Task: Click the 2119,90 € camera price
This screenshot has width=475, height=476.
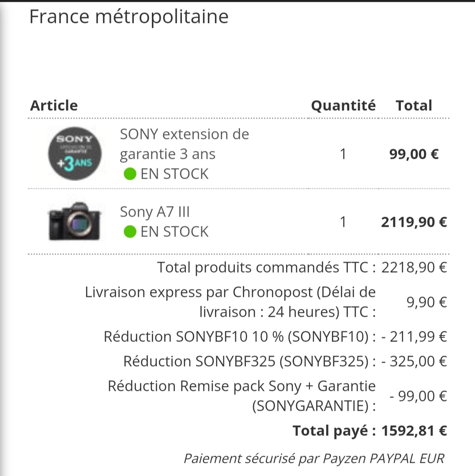Action: (x=414, y=222)
